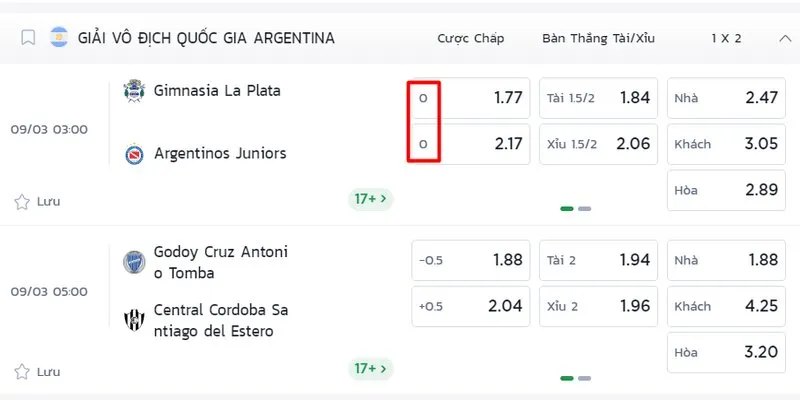This screenshot has height=400, width=800.
Task: Select Godoy Cruz -0.5 handicap at 1.88
Action: pos(470,260)
